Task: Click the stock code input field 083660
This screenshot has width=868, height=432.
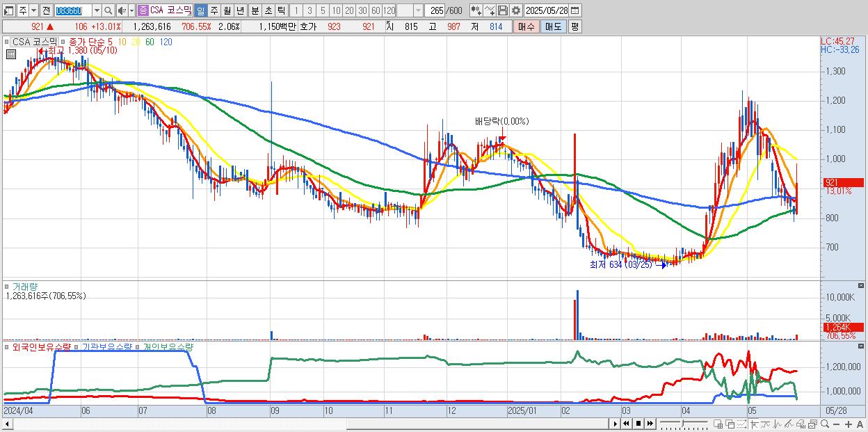Action: (x=73, y=10)
